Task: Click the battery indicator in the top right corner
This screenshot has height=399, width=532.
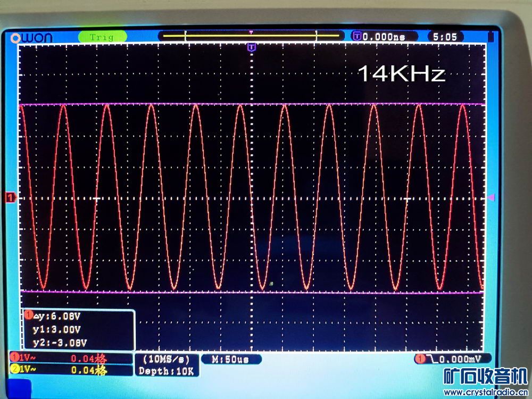Action: click(491, 37)
